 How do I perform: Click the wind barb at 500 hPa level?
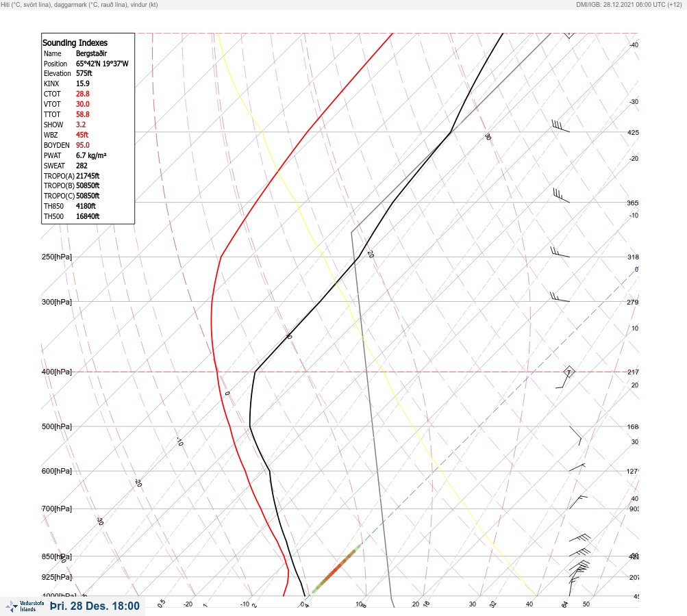pyautogui.click(x=575, y=435)
